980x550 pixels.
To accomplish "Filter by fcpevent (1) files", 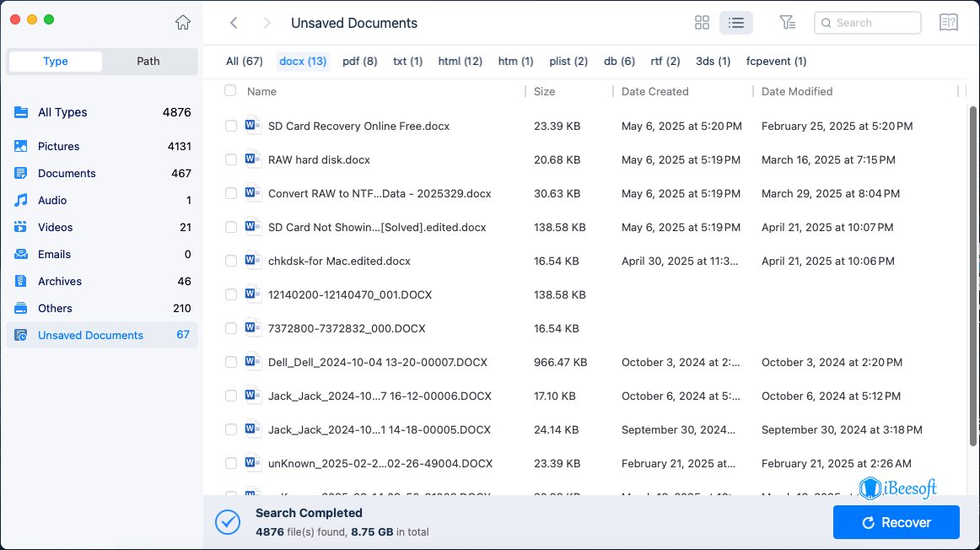I will [776, 62].
